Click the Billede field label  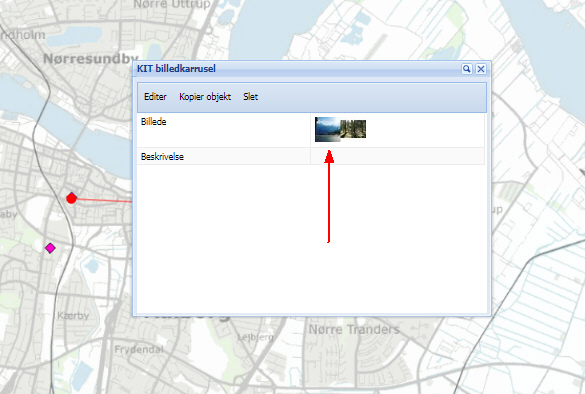[153, 122]
